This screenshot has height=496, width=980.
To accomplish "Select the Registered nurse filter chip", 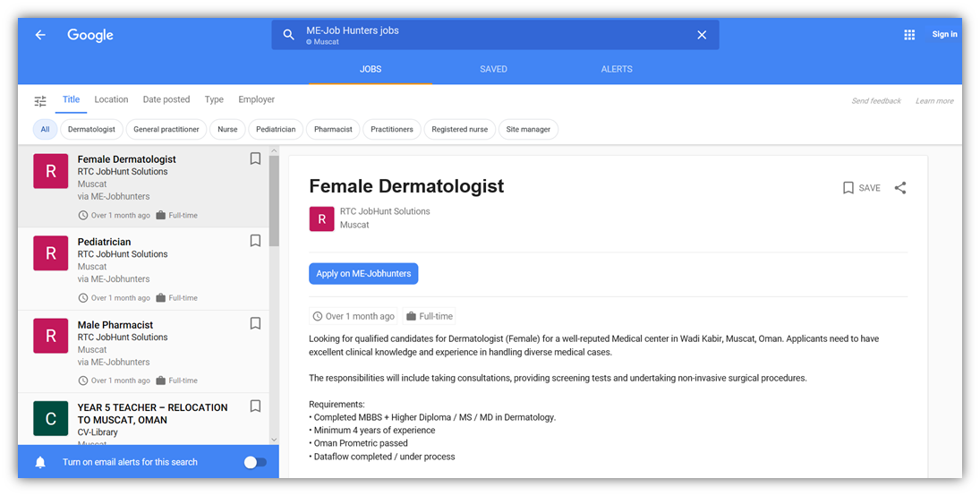I will 459,130.
